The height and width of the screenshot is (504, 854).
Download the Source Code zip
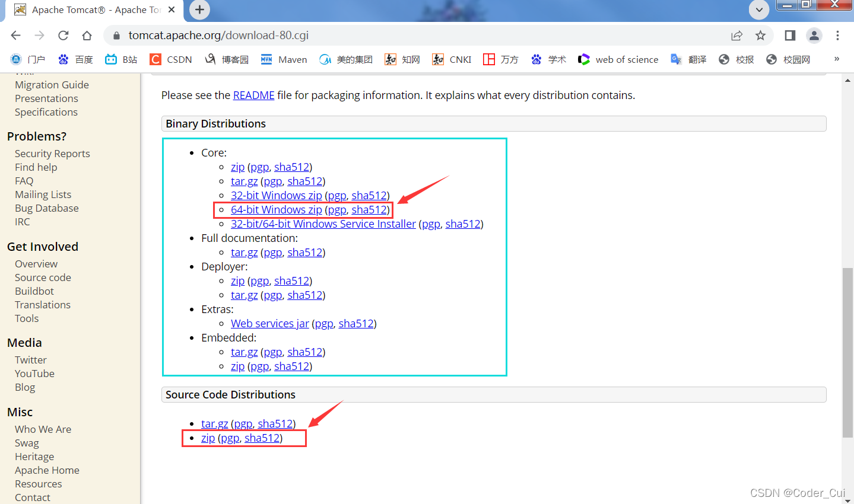coord(208,438)
